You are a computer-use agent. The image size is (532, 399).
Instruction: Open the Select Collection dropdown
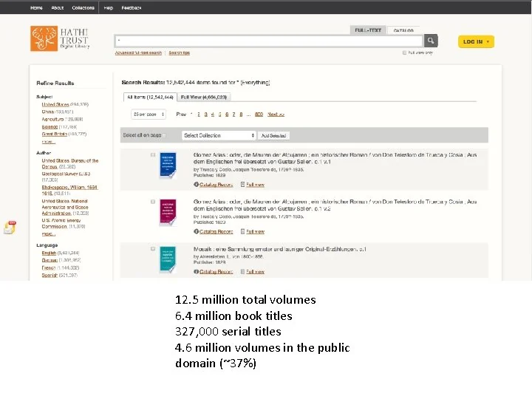tap(219, 135)
